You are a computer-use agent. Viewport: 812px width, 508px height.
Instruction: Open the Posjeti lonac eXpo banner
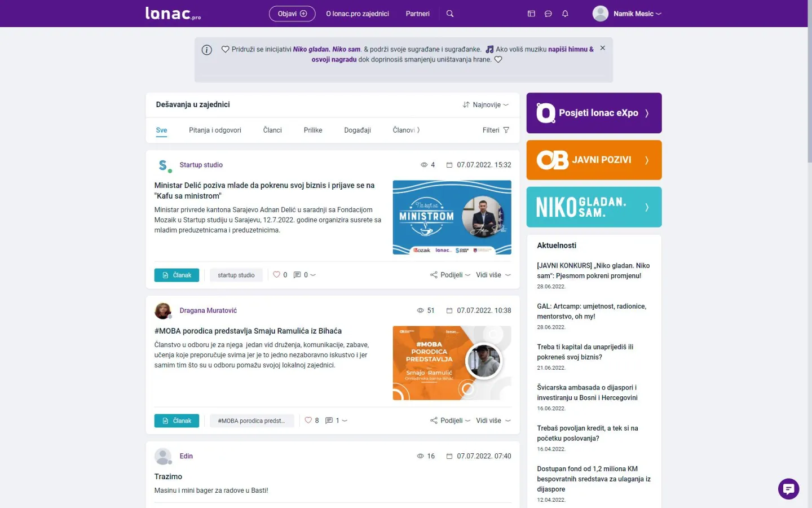pyautogui.click(x=594, y=113)
